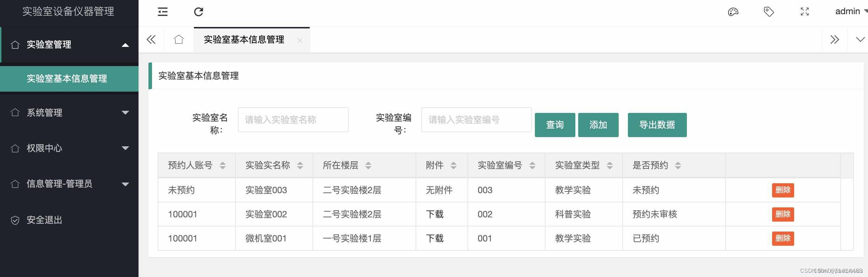The width and height of the screenshot is (868, 277).
Task: Expand the 系统管理 sidebar menu
Action: [x=69, y=113]
